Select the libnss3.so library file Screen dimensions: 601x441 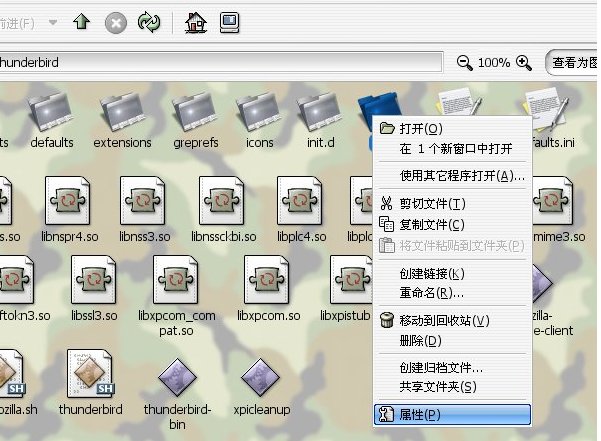(145, 209)
